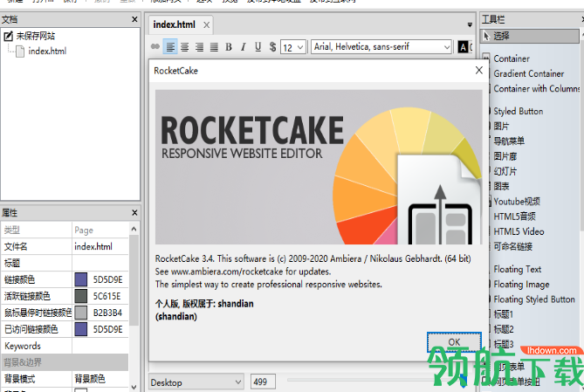
Task: Select the 类型 Page property row
Action: pyautogui.click(x=65, y=230)
